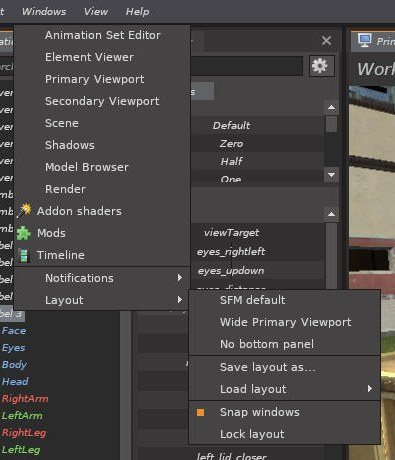This screenshot has height=460, width=395.
Task: Click the filter input field beside gear
Action: click(246, 66)
